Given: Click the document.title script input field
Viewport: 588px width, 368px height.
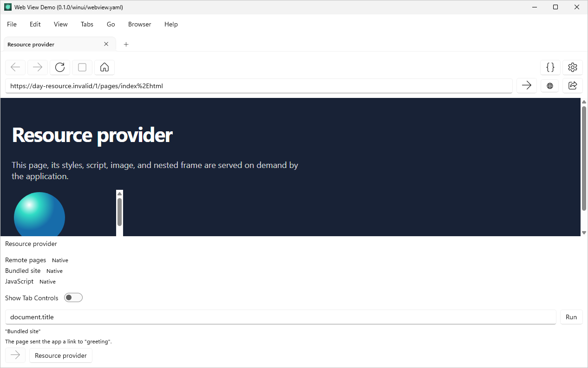Looking at the screenshot, I should [281, 317].
